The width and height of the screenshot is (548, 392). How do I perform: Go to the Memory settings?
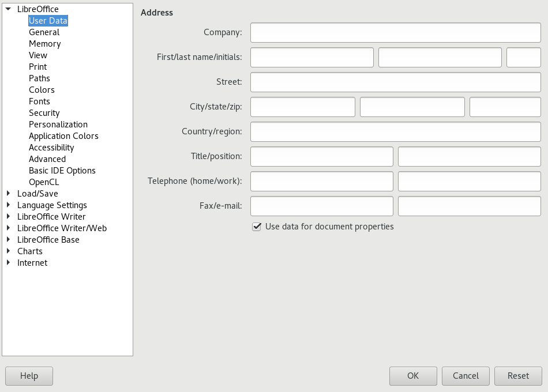[x=44, y=44]
